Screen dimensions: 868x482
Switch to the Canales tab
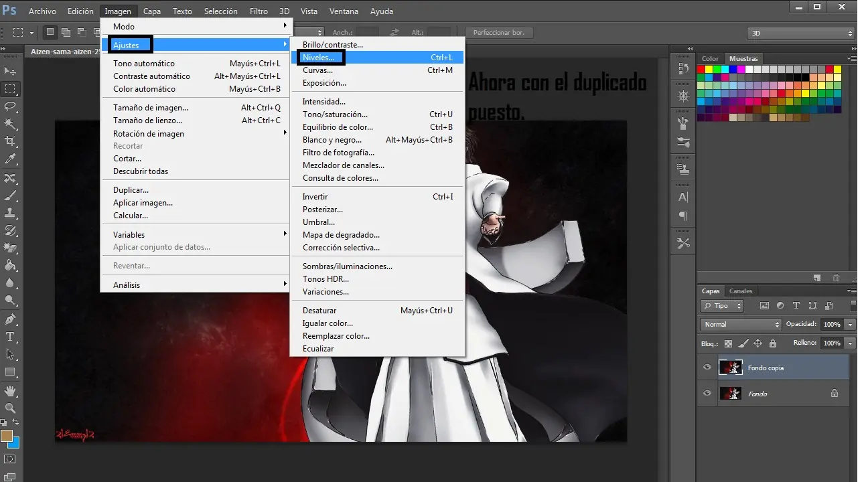(x=741, y=291)
